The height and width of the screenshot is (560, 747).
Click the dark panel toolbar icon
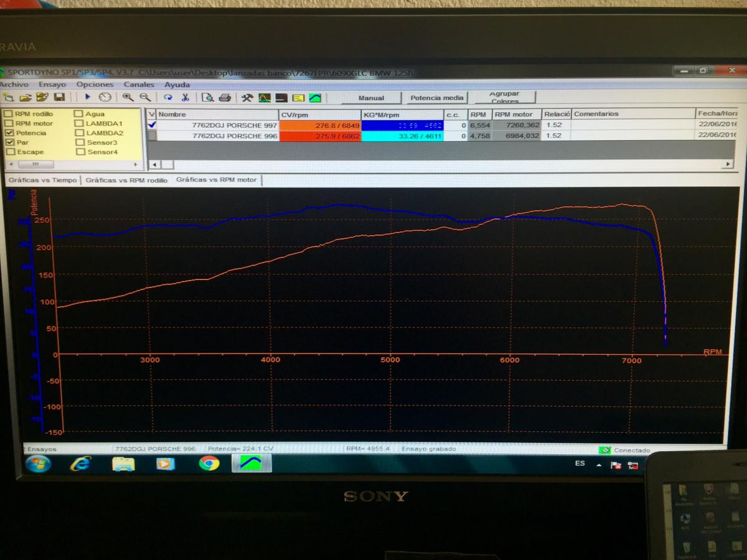281,98
